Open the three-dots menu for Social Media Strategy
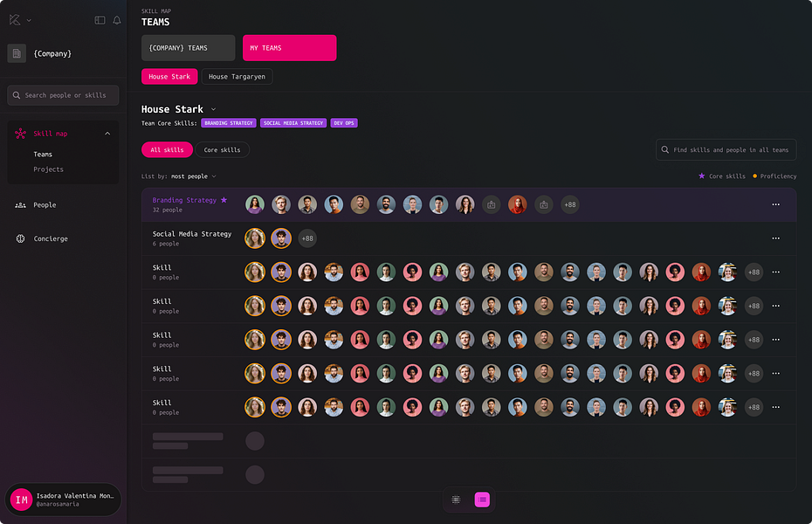This screenshot has width=812, height=524. pyautogui.click(x=775, y=238)
